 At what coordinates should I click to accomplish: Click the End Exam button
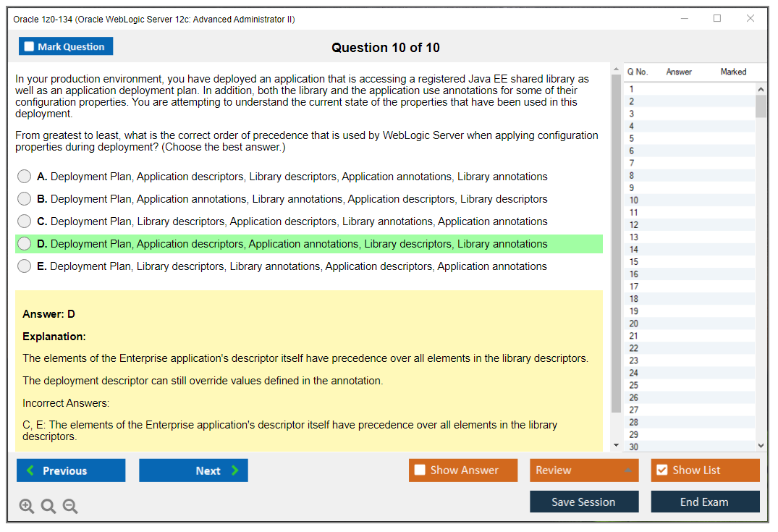pyautogui.click(x=704, y=502)
